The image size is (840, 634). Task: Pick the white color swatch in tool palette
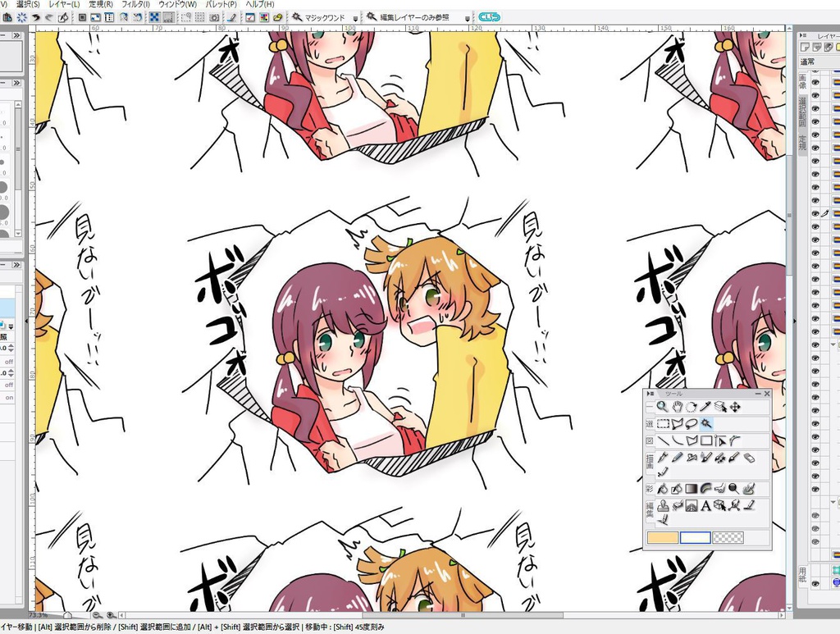click(696, 537)
